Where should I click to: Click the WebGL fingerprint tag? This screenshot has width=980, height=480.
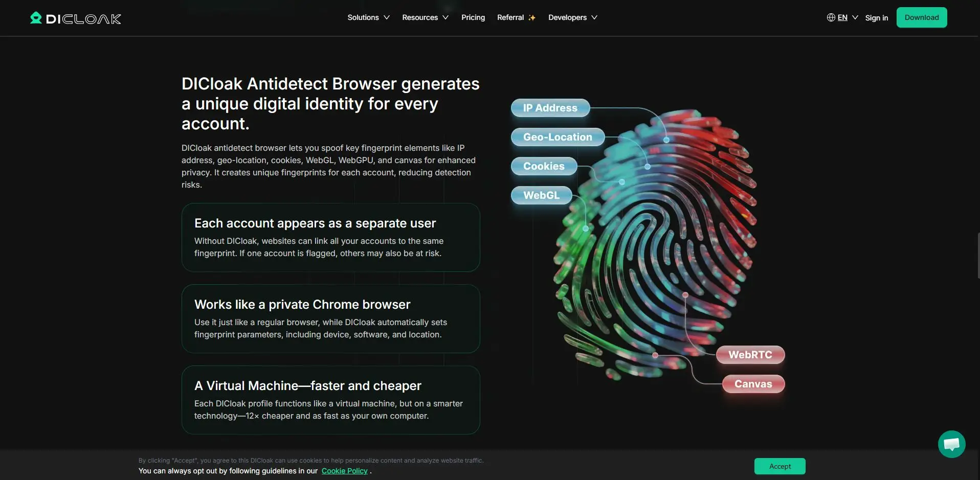(541, 195)
